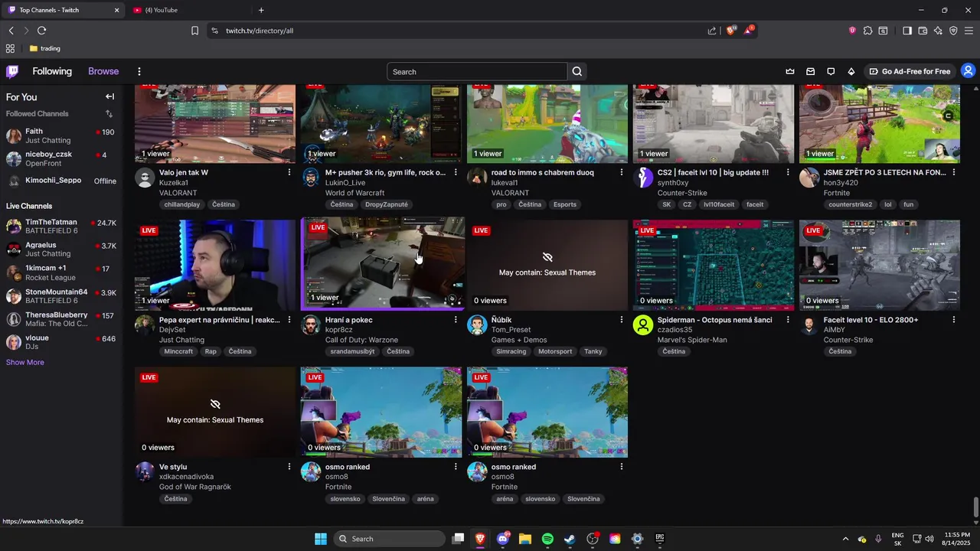This screenshot has height=551, width=980.
Task: Open a new browser tab
Action: point(261,10)
